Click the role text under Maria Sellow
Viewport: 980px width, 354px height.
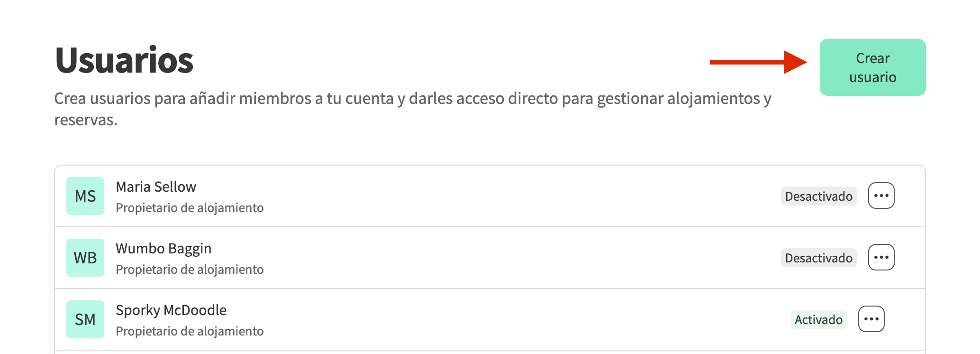click(x=190, y=208)
